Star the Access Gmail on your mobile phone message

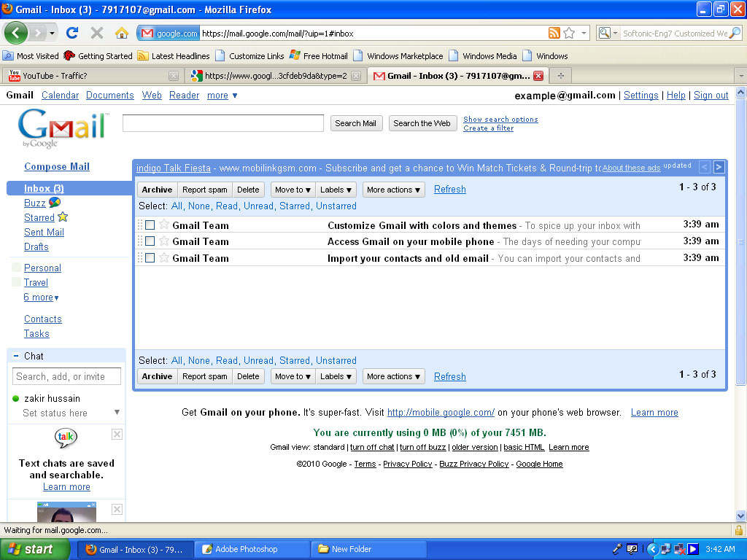(164, 241)
